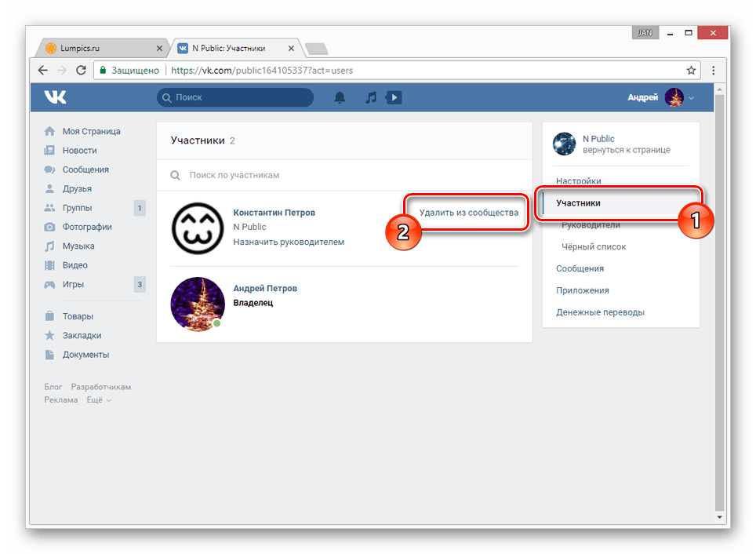Click N Public вернуться к странице link
Screen dimensions: 756x554
[627, 144]
